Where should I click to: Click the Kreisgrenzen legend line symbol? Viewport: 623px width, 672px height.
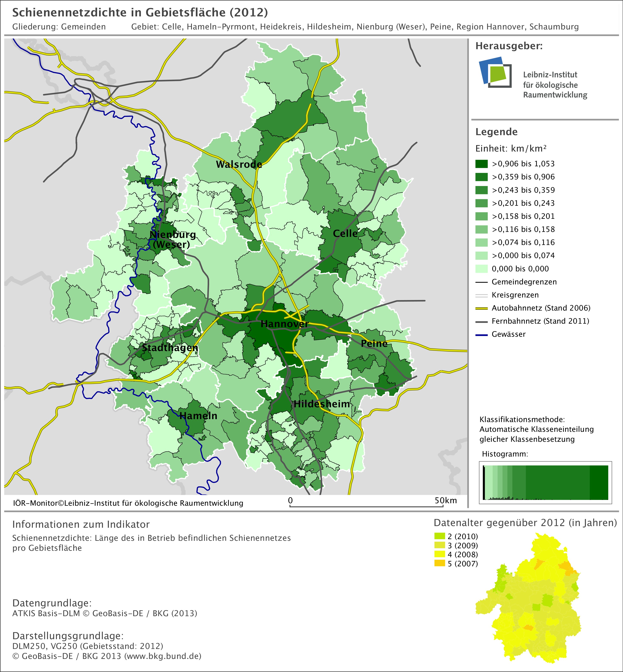(481, 295)
